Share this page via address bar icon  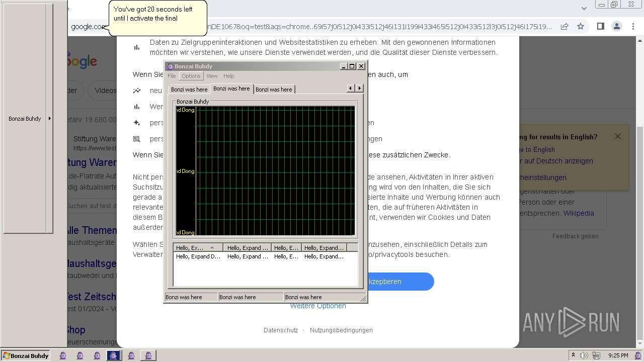tap(565, 26)
